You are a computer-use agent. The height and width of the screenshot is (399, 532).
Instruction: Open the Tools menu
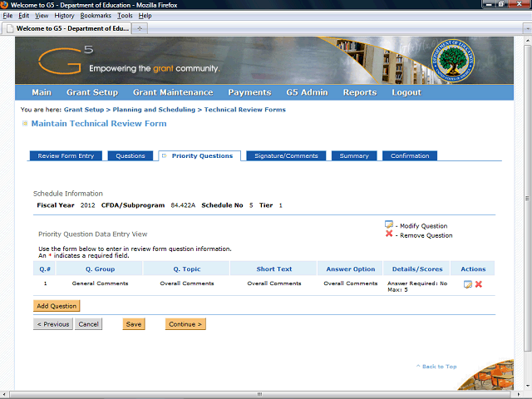[x=125, y=16]
